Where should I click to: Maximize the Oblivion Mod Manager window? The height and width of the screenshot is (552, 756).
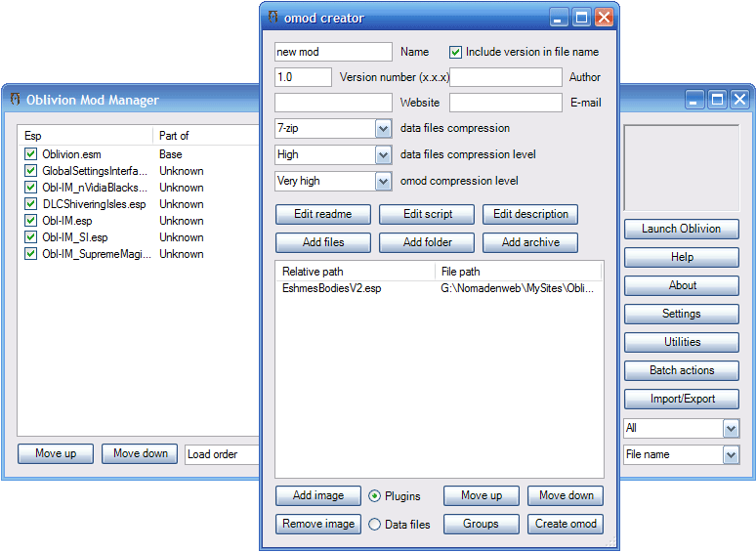(717, 100)
